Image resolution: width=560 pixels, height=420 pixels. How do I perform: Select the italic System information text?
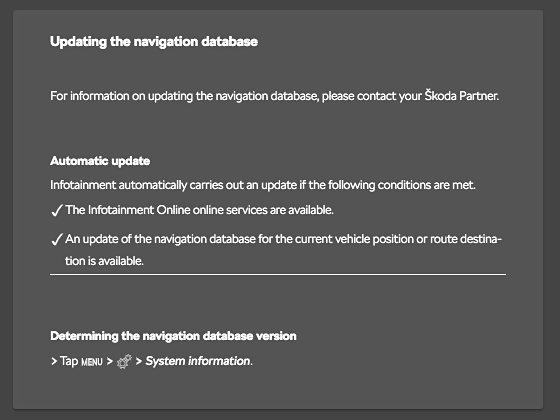tap(199, 361)
